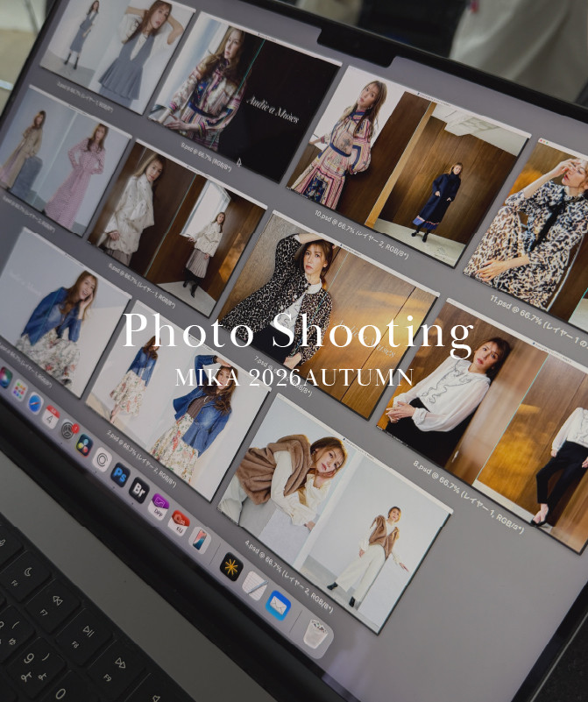The height and width of the screenshot is (702, 588).
Task: Open Launchpad from the Dock
Action: click(x=18, y=390)
